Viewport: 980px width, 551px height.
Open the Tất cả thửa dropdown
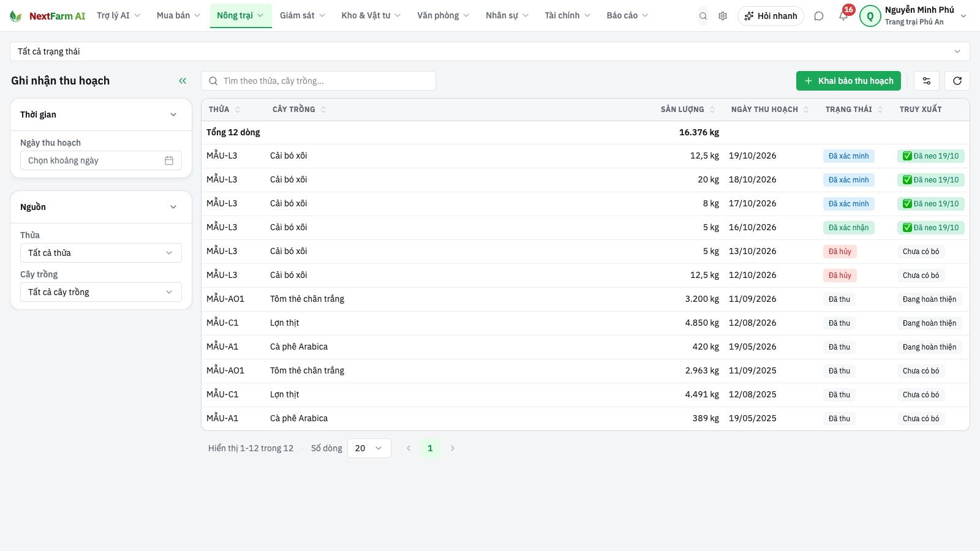coord(101,253)
